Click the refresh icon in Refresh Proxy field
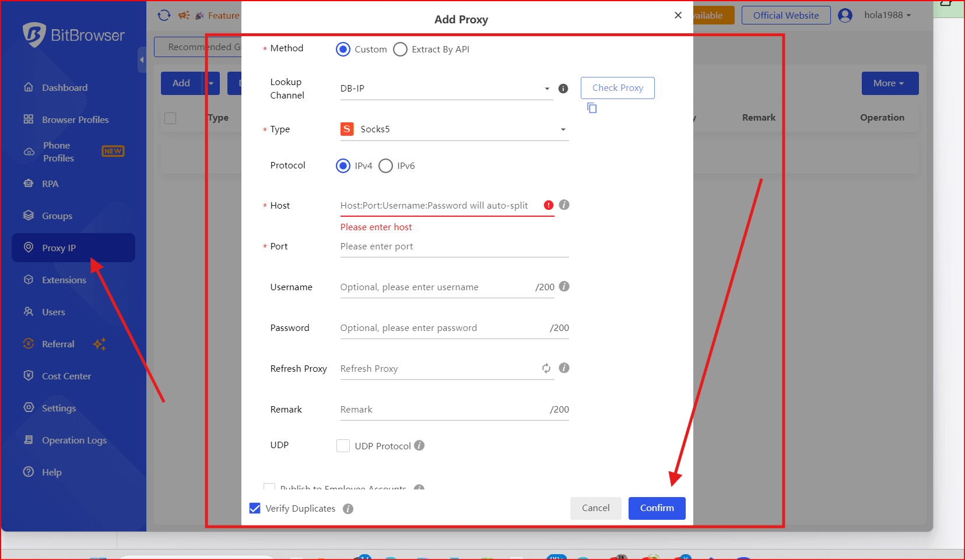Image resolution: width=965 pixels, height=560 pixels. (x=546, y=368)
